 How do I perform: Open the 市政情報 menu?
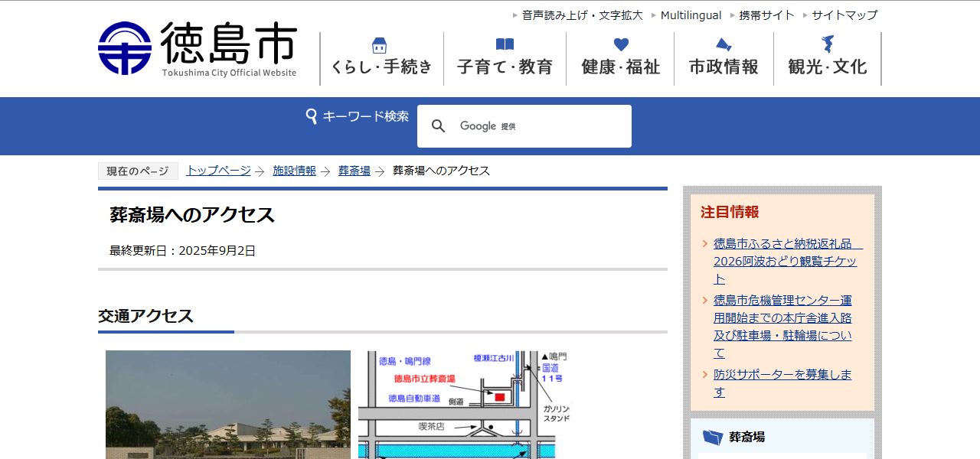point(724,59)
